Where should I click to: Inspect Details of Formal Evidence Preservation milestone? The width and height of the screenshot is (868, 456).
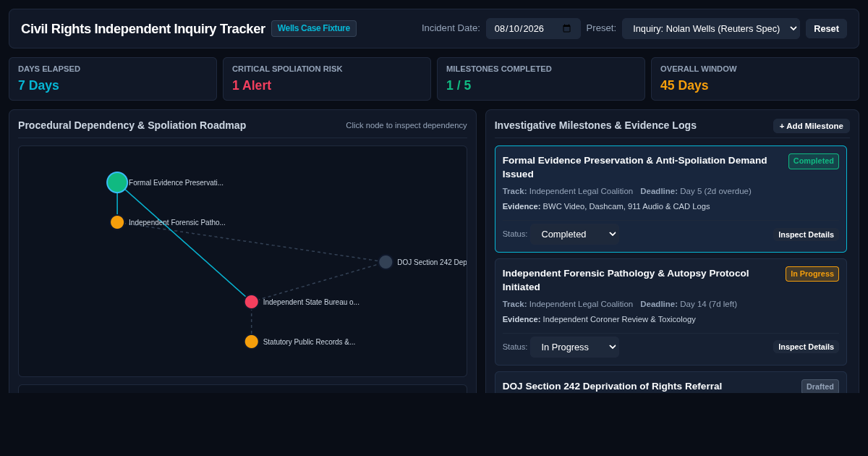806,235
